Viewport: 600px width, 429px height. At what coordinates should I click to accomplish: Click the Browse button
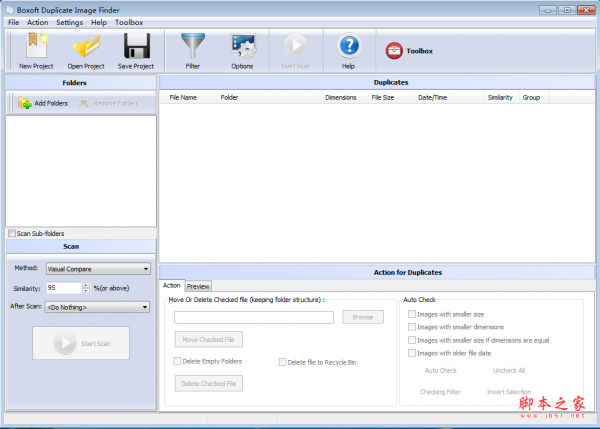pyautogui.click(x=363, y=317)
